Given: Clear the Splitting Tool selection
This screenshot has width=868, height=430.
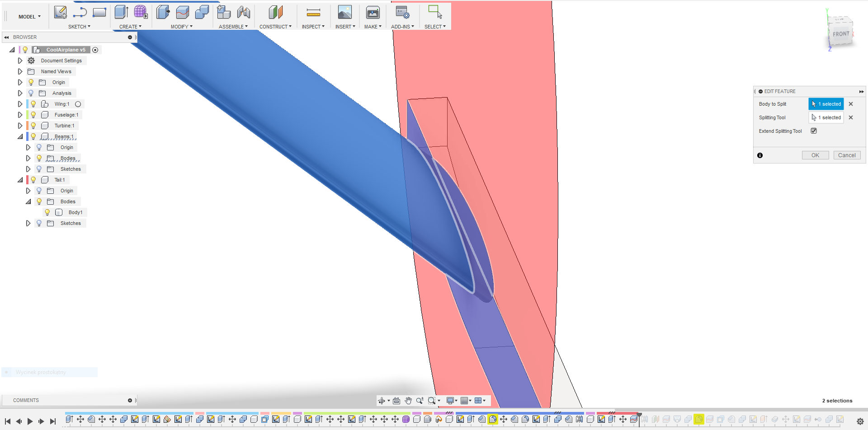Looking at the screenshot, I should [x=851, y=117].
